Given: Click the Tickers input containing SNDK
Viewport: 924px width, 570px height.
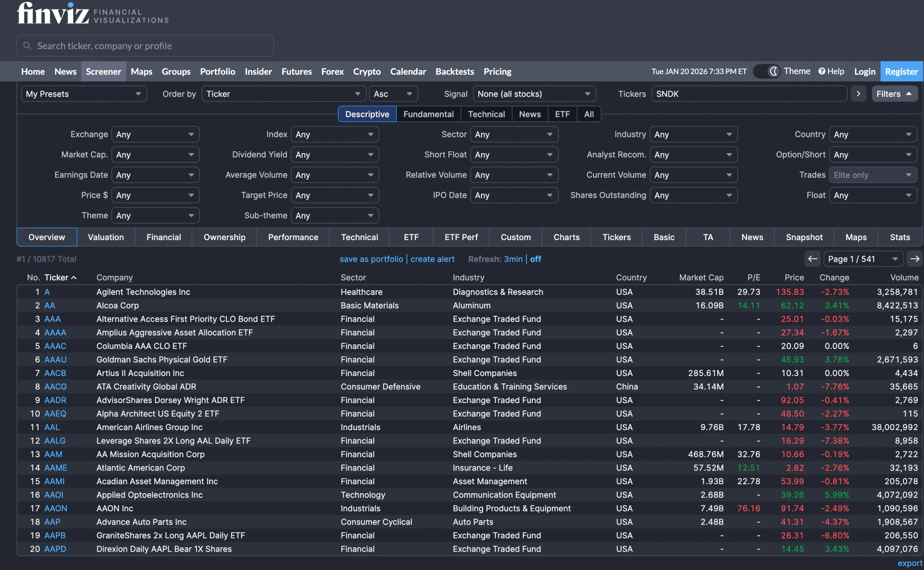Looking at the screenshot, I should pos(749,94).
